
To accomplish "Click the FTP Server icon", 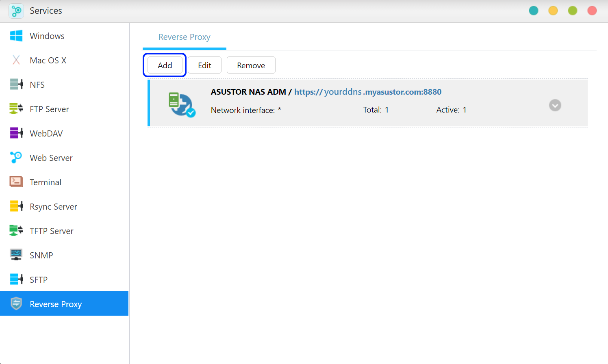I will click(x=16, y=109).
